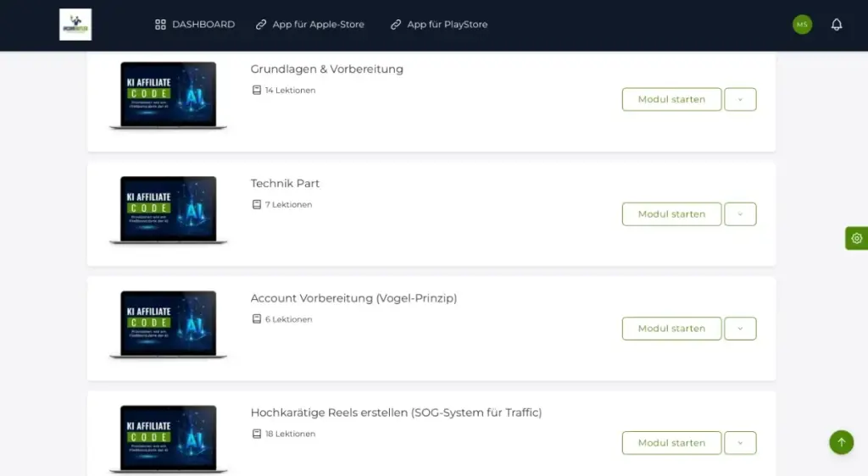Start the Grundlagen & Vorbereitung module
The height and width of the screenshot is (476, 868).
[x=671, y=99]
